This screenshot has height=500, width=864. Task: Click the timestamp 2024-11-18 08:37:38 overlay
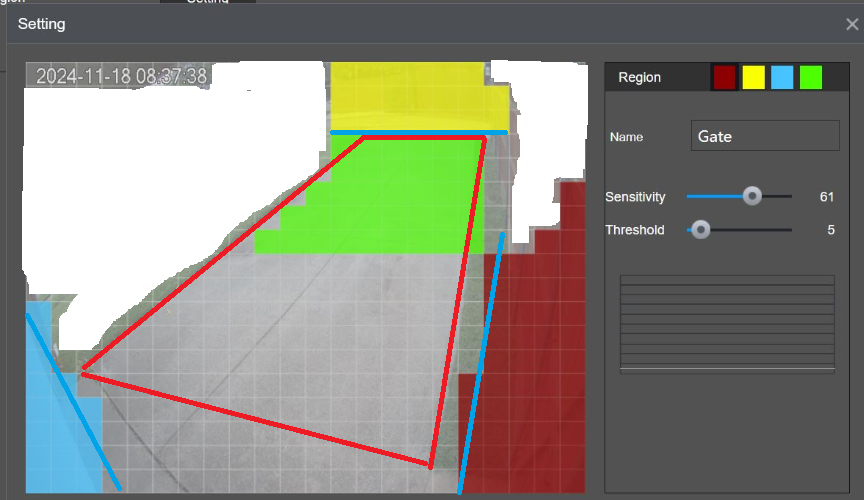click(121, 76)
